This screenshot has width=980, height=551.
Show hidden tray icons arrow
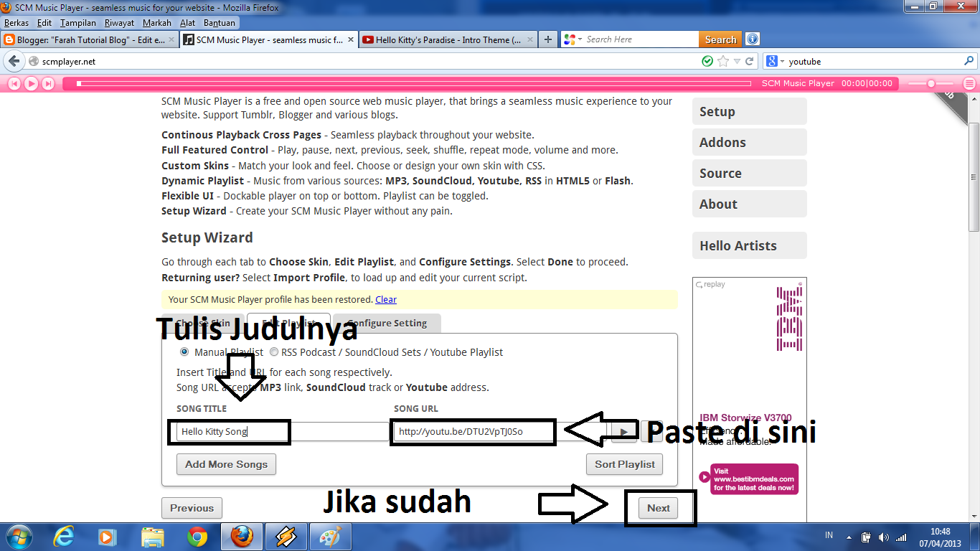pyautogui.click(x=850, y=537)
